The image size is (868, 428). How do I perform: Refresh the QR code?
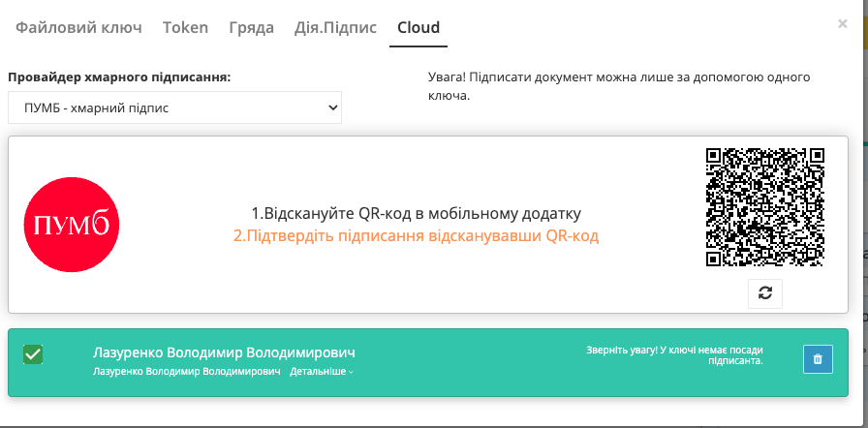765,293
